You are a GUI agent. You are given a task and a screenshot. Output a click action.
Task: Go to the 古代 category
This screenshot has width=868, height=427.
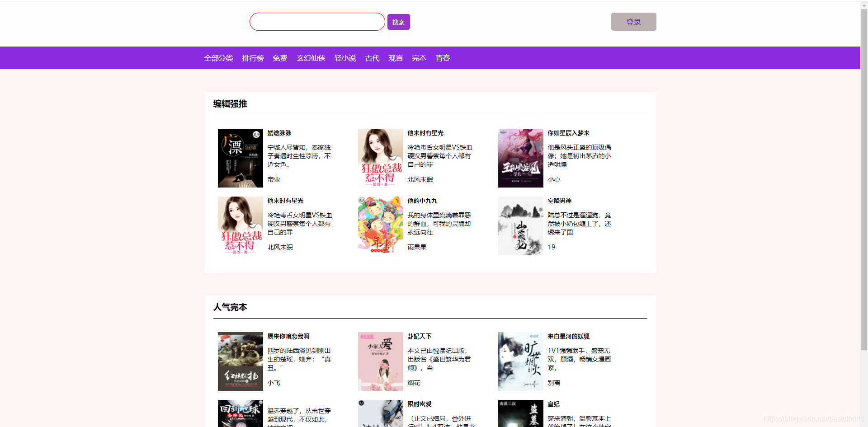coord(372,58)
